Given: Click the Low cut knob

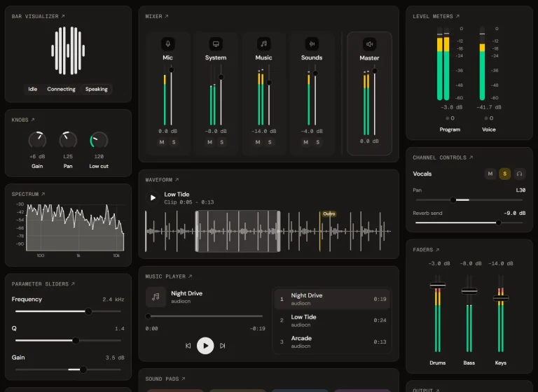Looking at the screenshot, I should click(99, 140).
